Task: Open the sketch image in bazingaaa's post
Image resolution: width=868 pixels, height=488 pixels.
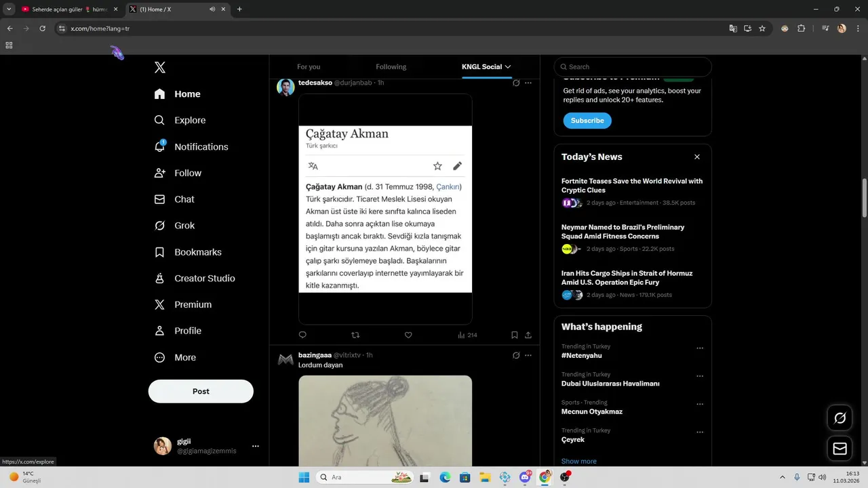Action: click(x=385, y=421)
